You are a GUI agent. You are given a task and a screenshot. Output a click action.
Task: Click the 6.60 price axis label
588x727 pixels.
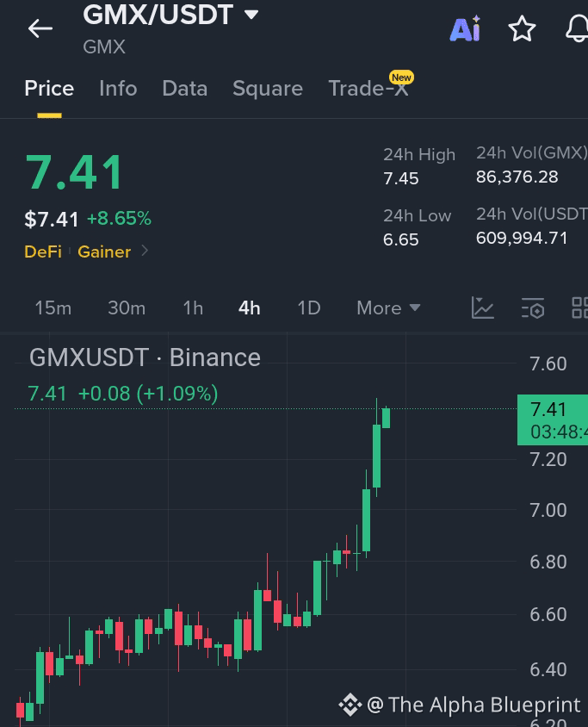coord(548,614)
